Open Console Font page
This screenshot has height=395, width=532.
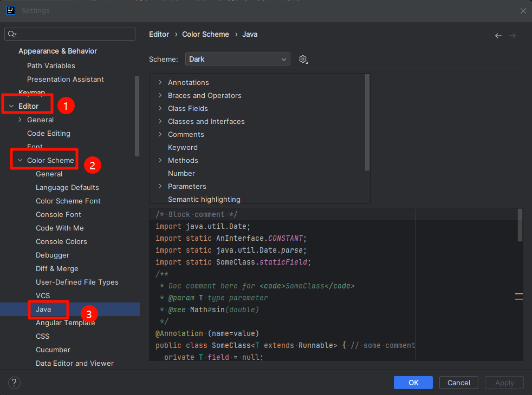point(59,214)
